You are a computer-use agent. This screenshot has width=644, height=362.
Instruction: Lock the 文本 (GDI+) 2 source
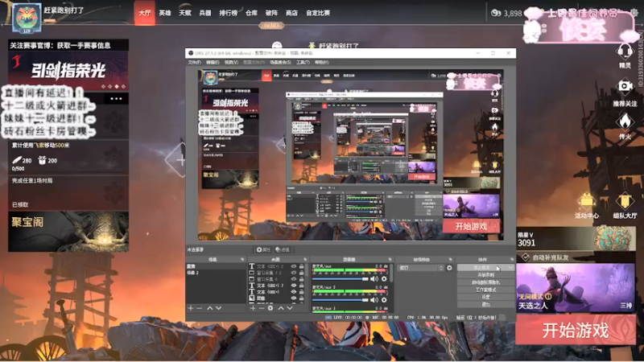coord(301,266)
